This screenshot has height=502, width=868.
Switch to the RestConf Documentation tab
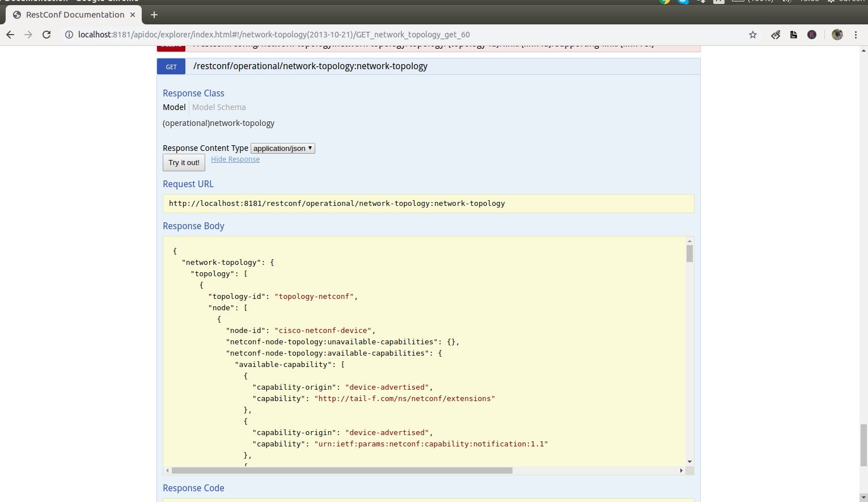(75, 15)
